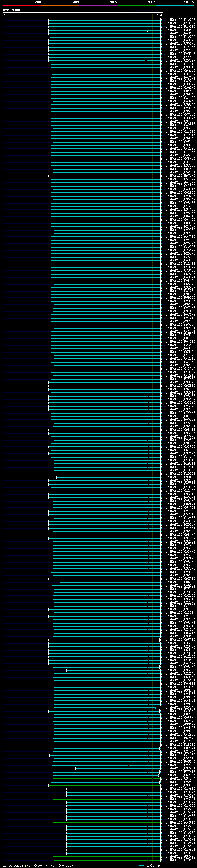Select label UniRef100_Q9AXP2
Image resolution: width=197 pixels, height=868 pixels.
[x=180, y=477]
